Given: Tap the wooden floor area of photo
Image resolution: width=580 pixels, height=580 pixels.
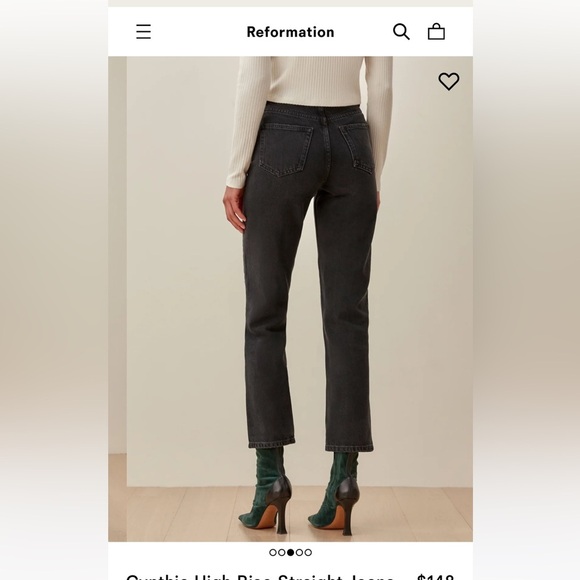Looking at the screenshot, I should pyautogui.click(x=290, y=514).
